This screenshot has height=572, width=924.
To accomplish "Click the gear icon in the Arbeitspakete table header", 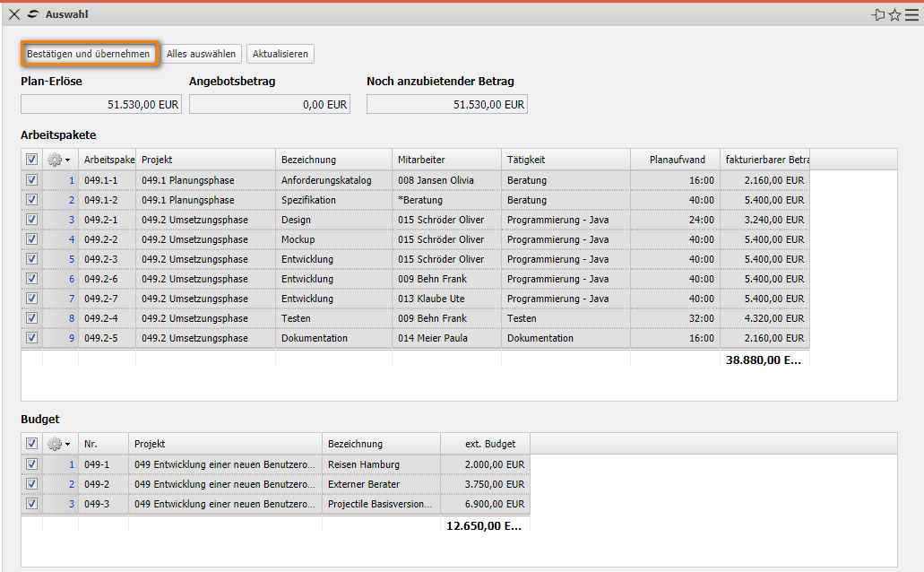I will point(55,160).
